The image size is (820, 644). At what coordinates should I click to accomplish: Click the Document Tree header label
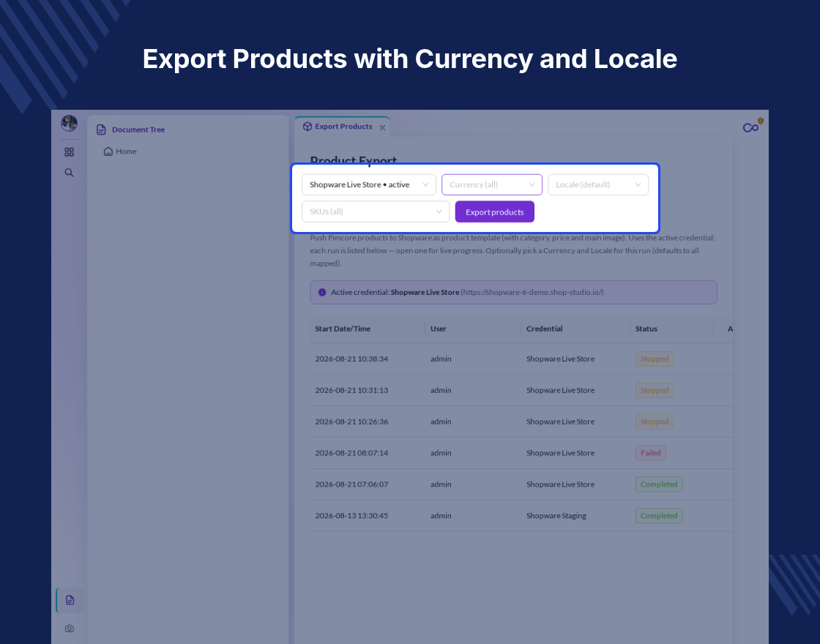pos(138,130)
